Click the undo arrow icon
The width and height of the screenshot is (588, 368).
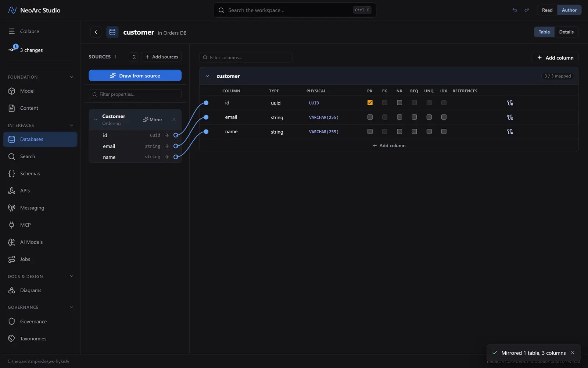point(514,10)
